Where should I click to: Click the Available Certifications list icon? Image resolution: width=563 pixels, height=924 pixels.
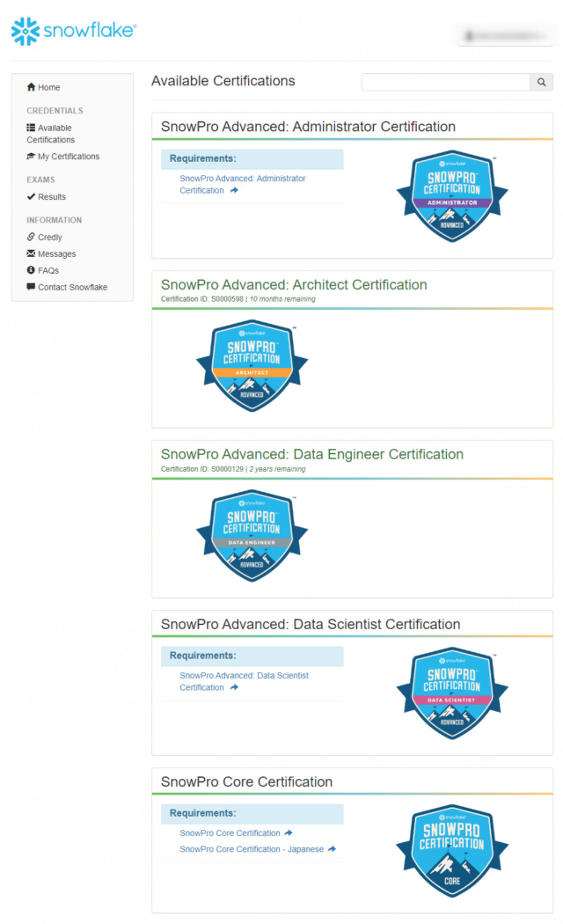(x=31, y=128)
